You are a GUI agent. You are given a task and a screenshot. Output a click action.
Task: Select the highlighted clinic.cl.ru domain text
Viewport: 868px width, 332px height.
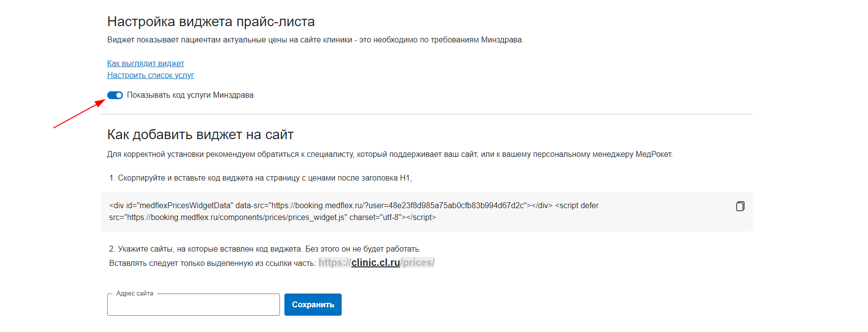376,262
